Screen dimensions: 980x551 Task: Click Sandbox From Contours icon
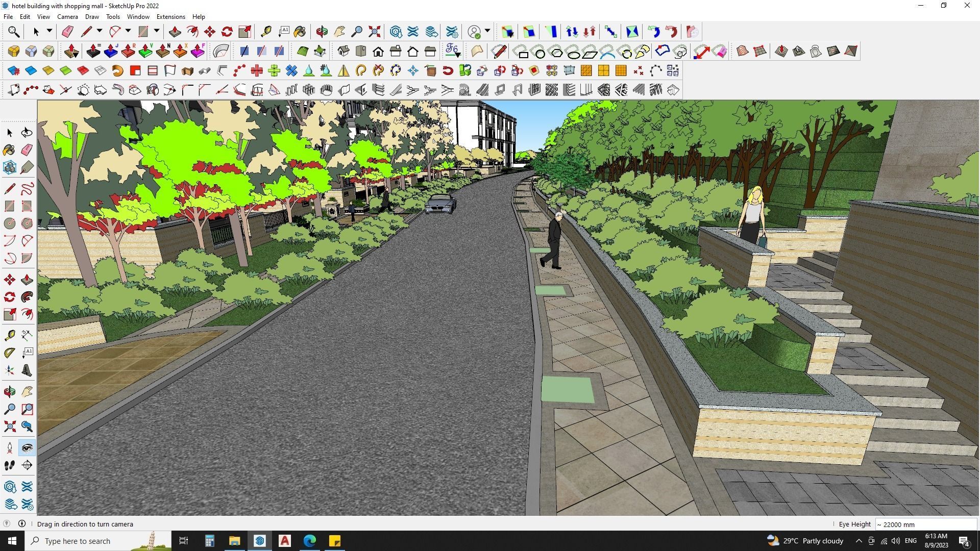tap(743, 51)
